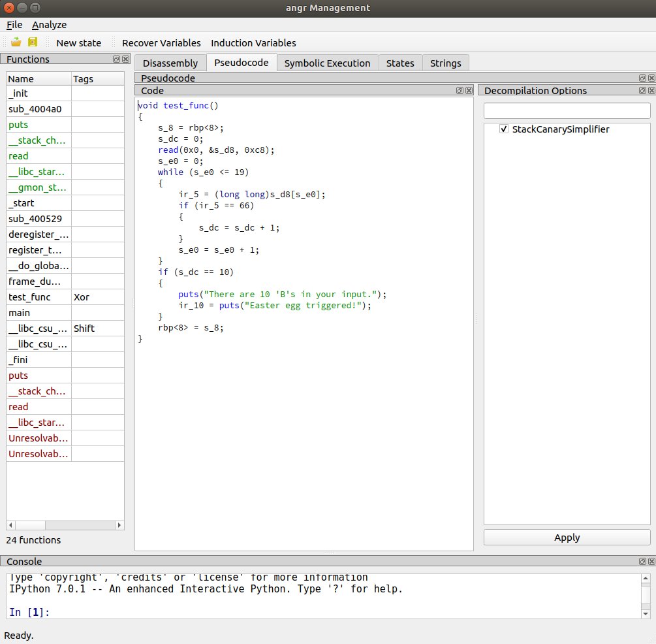Image resolution: width=656 pixels, height=644 pixels.
Task: Float the Decompilation Options panel
Action: [x=642, y=90]
